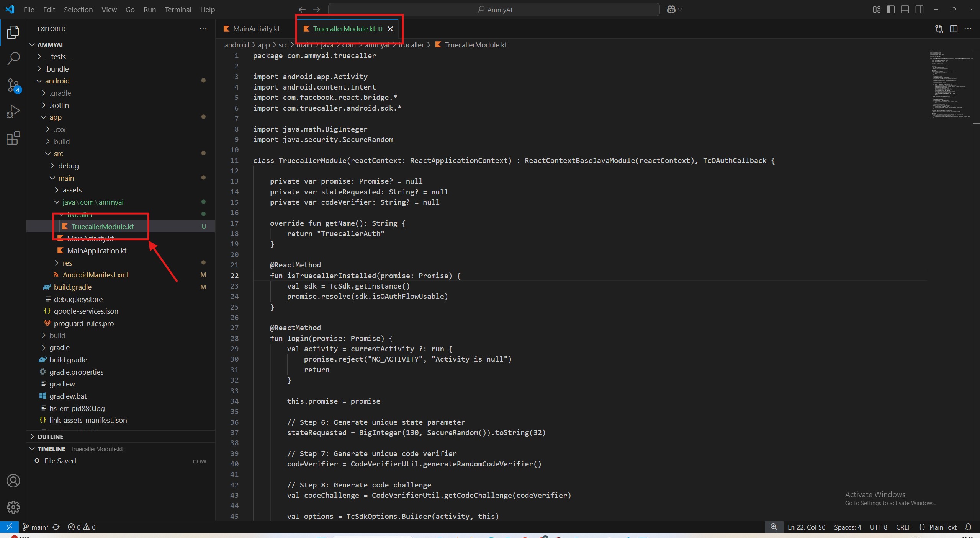Open the Source Control view
Screen dimensions: 980x538
coord(13,85)
